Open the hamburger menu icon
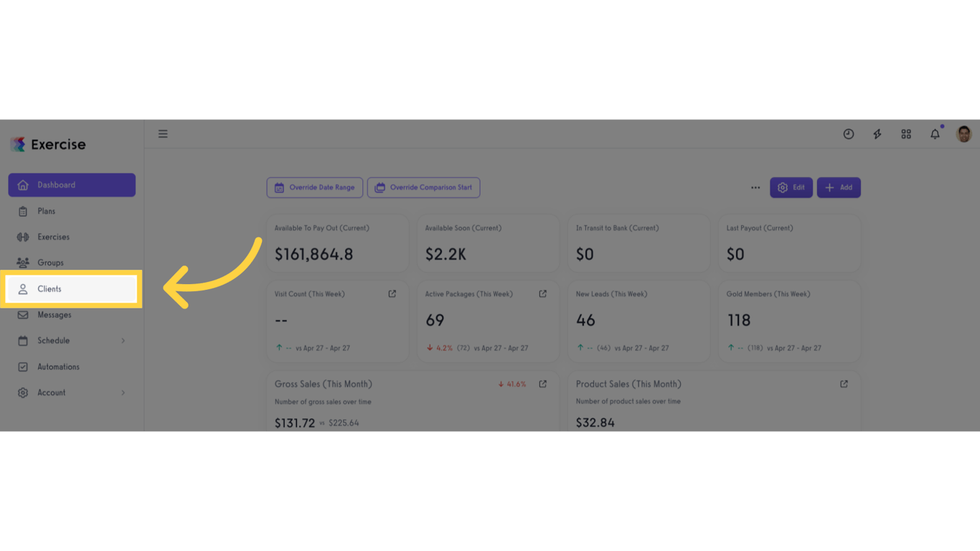Viewport: 980px width, 551px height. [x=163, y=134]
